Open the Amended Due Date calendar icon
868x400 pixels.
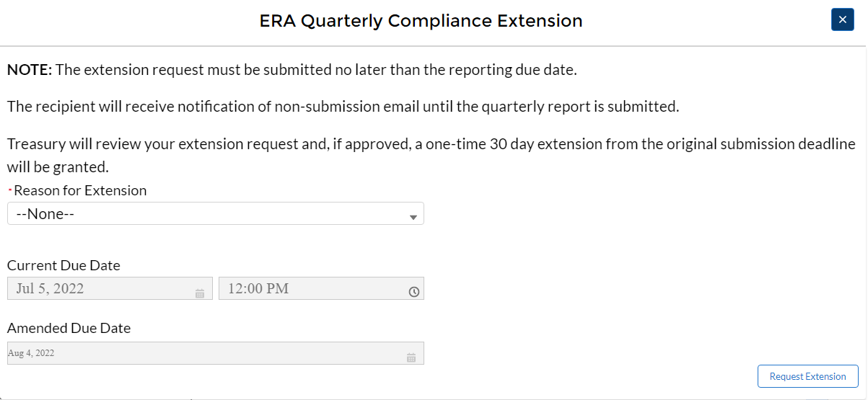411,357
